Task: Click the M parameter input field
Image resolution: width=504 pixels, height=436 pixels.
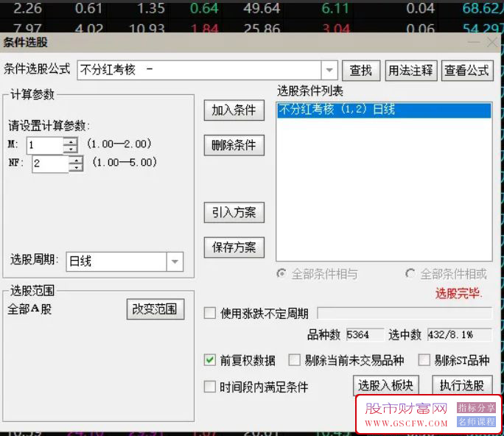Action: pyautogui.click(x=45, y=145)
